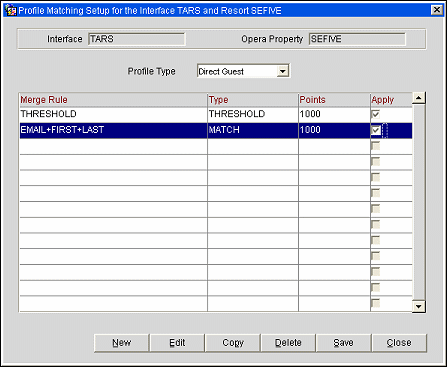Click the scroll down arrow of rules grid
The height and width of the screenshot is (367, 447).
pyautogui.click(x=419, y=306)
